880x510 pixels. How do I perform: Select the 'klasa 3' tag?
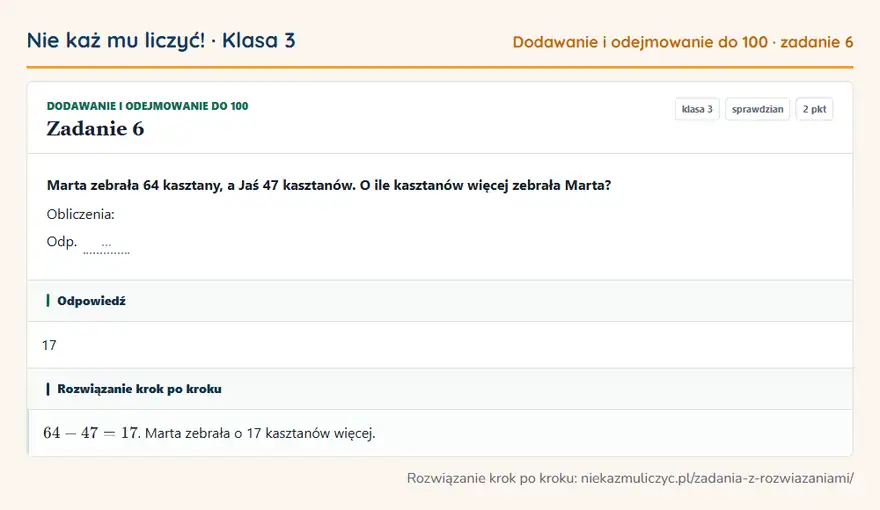click(x=697, y=109)
